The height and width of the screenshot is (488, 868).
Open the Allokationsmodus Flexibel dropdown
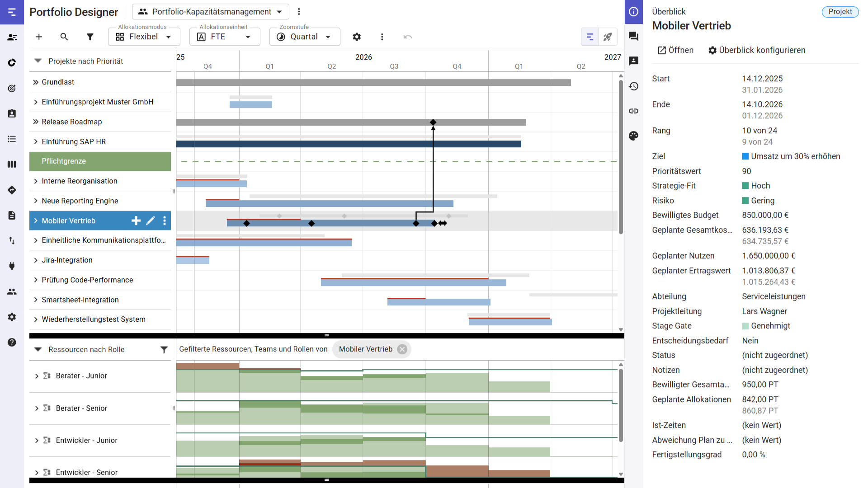pyautogui.click(x=144, y=37)
